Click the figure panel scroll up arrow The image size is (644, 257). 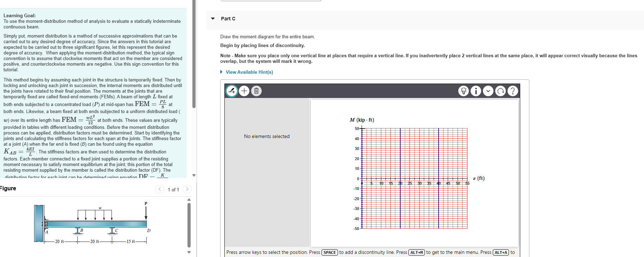pyautogui.click(x=189, y=200)
